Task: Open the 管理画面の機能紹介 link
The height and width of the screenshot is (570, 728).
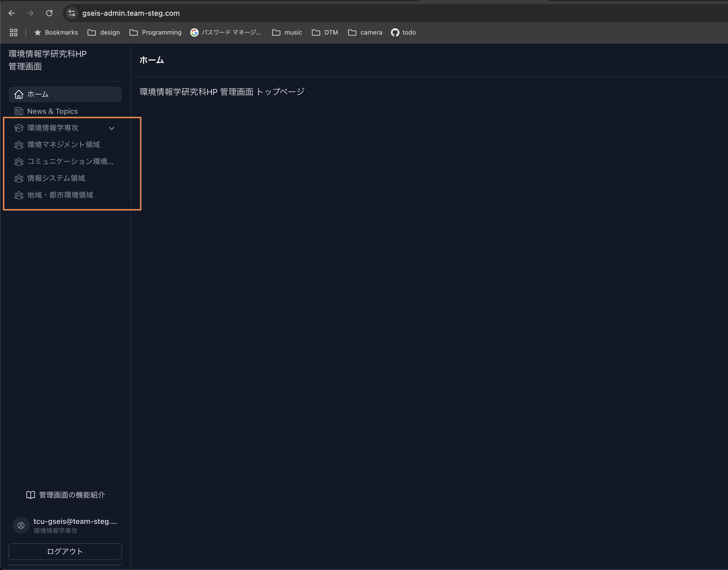Action: pos(72,495)
